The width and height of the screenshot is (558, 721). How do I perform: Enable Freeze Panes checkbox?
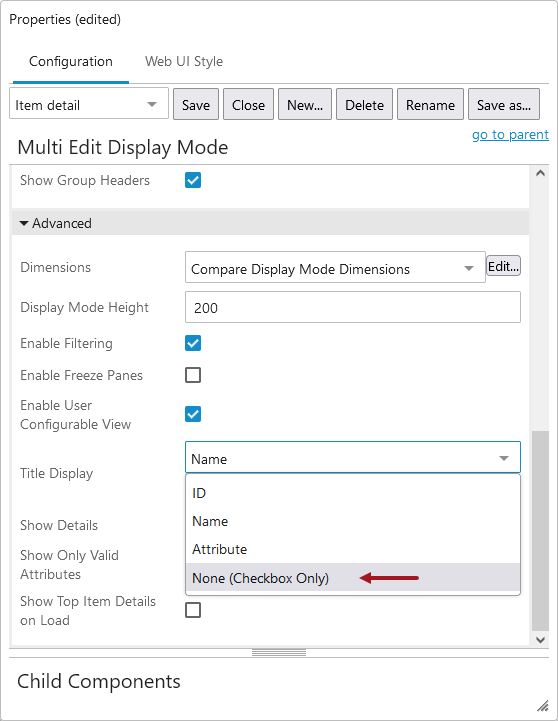pyautogui.click(x=193, y=375)
